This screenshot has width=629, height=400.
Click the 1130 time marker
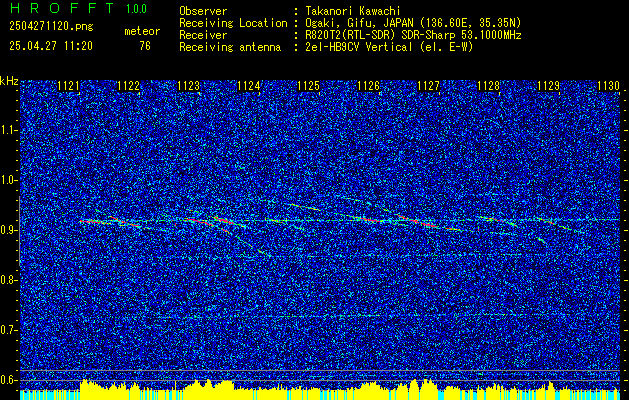[x=609, y=86]
